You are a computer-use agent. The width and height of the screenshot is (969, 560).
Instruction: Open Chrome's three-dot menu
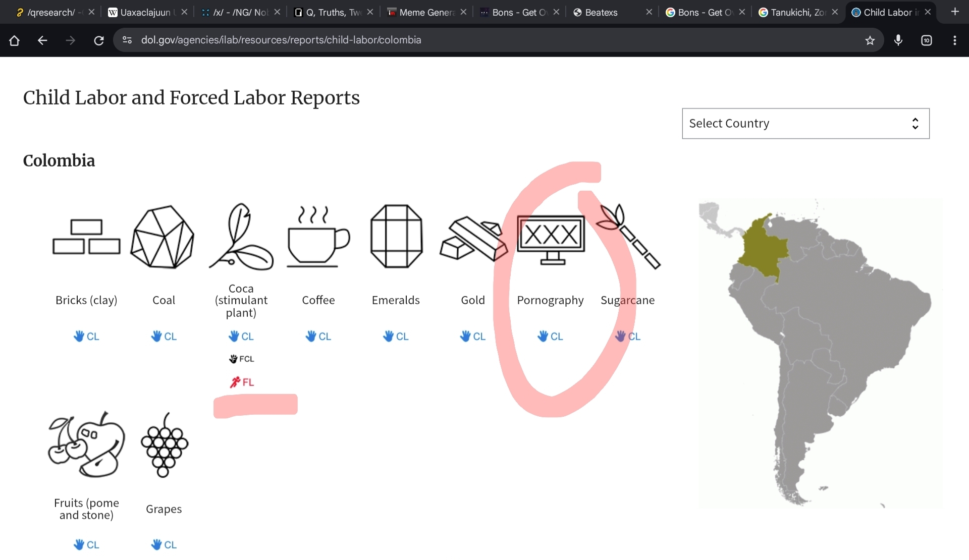[x=954, y=40]
